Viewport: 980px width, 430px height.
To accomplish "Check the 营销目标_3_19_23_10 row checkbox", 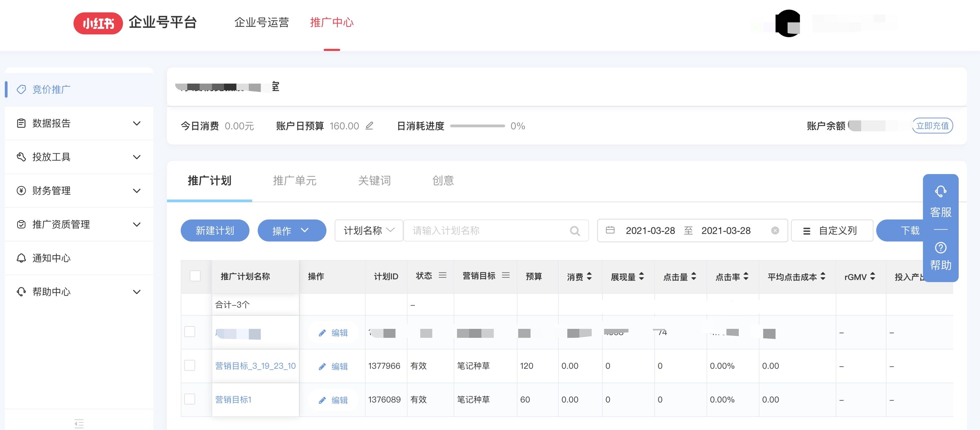I will click(189, 366).
